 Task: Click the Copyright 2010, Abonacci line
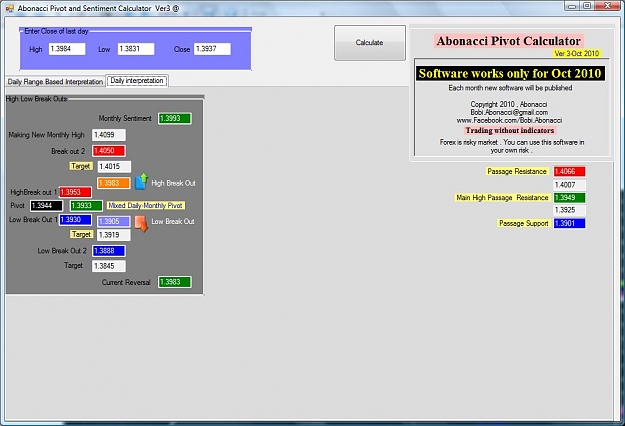click(509, 104)
